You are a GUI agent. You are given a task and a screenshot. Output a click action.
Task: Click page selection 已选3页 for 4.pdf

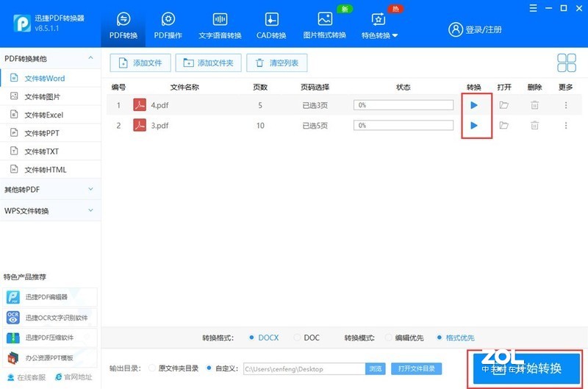point(315,105)
